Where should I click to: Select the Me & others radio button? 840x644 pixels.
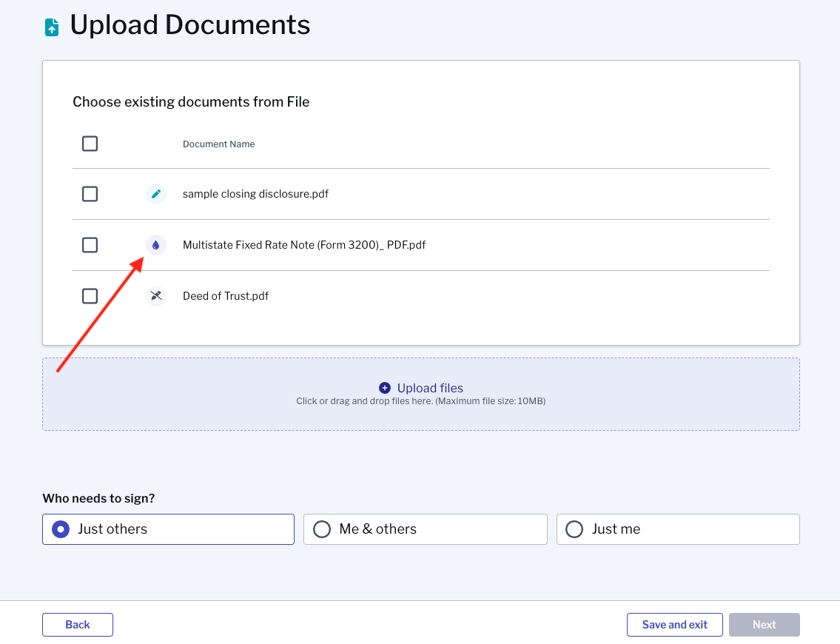click(x=322, y=529)
